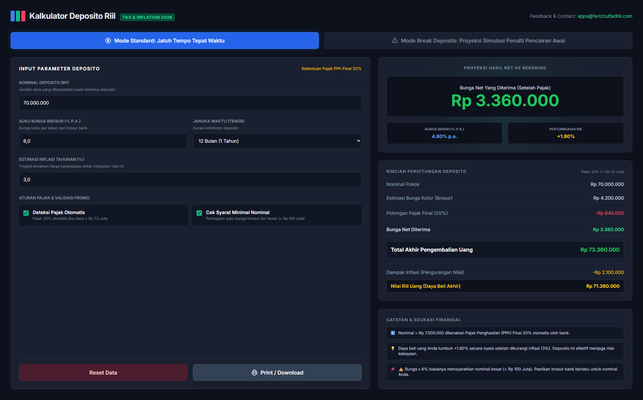Click the blue square icon beside Nominal note
Screen dimensions: 643x400
[x=392, y=333]
